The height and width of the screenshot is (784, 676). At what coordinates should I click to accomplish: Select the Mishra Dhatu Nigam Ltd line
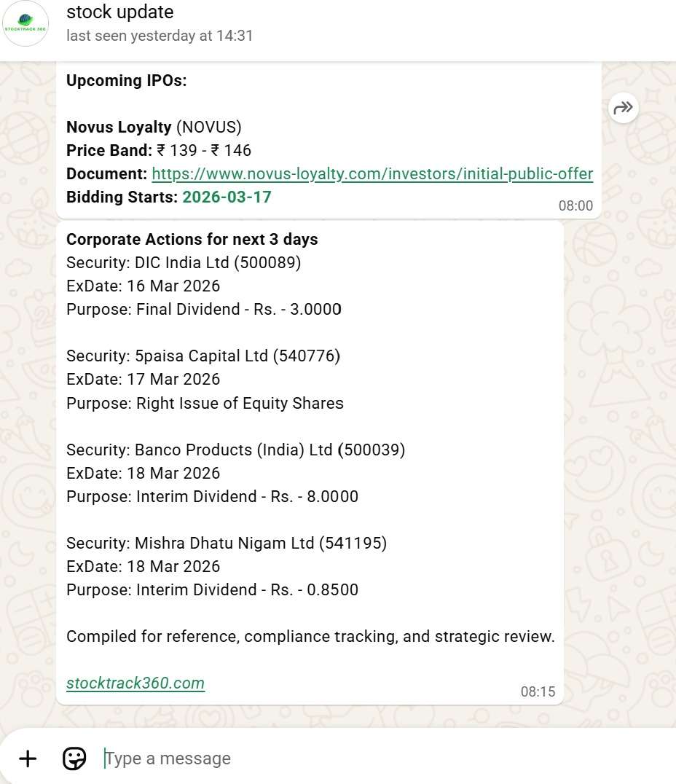(227, 543)
